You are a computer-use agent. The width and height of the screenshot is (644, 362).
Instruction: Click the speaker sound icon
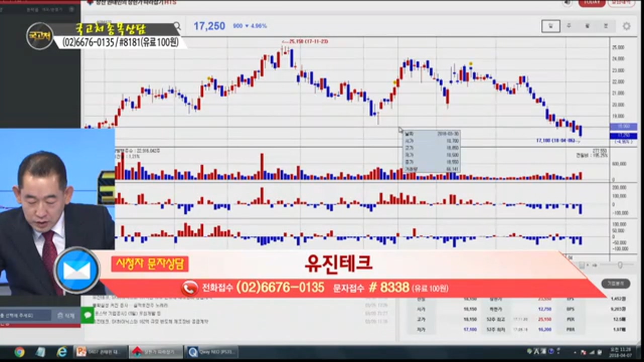pyautogui.click(x=568, y=3)
